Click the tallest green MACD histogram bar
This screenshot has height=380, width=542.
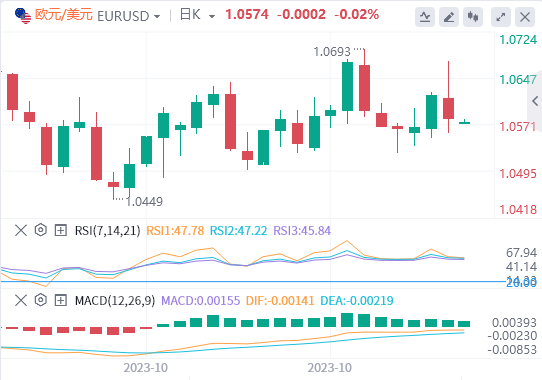347,320
